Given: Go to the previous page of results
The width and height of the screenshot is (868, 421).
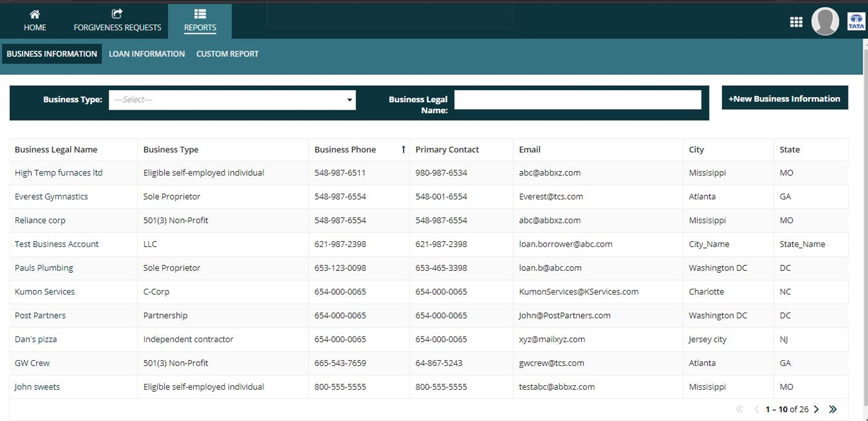Looking at the screenshot, I should 757,409.
